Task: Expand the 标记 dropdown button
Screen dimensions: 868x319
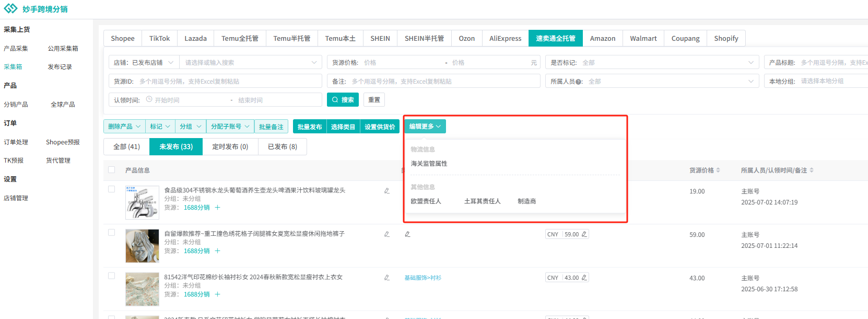Action: coord(160,127)
